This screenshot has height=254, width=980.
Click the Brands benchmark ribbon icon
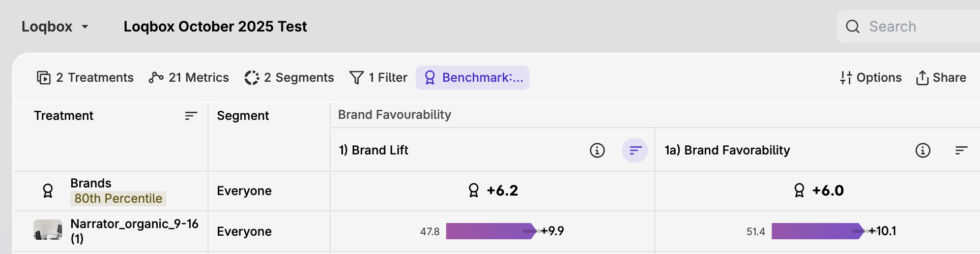(x=48, y=191)
